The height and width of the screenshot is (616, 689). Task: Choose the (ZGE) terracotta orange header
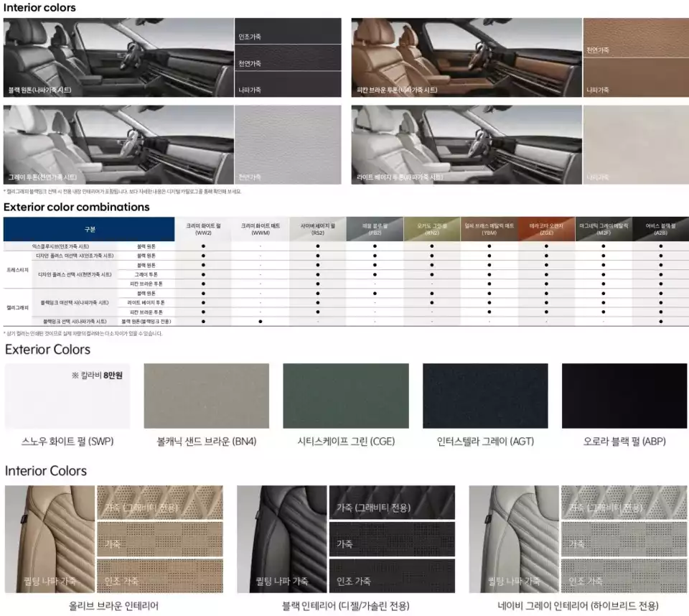click(x=546, y=229)
